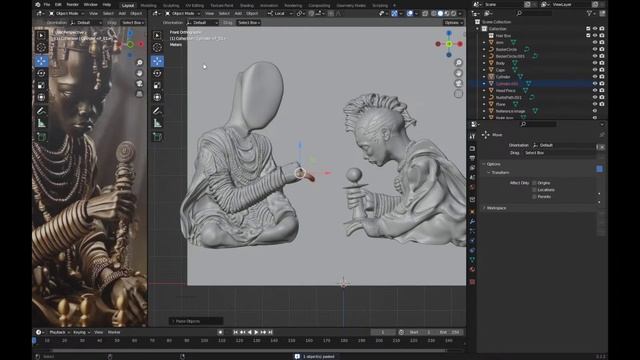Jump to the timeline start frame
The height and width of the screenshot is (360, 640).
coord(236,332)
